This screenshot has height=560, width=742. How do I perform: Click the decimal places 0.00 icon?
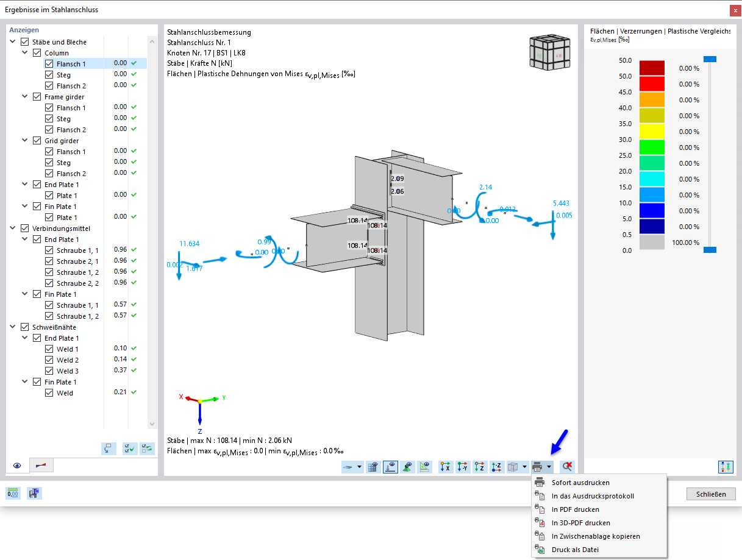click(x=13, y=493)
